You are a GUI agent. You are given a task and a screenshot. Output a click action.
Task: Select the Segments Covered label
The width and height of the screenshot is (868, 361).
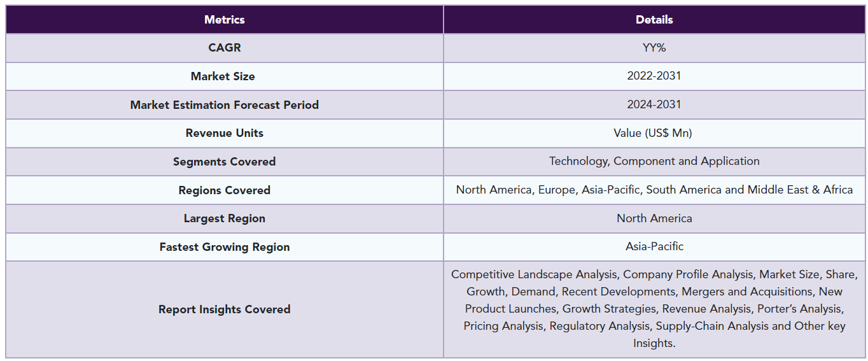(x=225, y=162)
